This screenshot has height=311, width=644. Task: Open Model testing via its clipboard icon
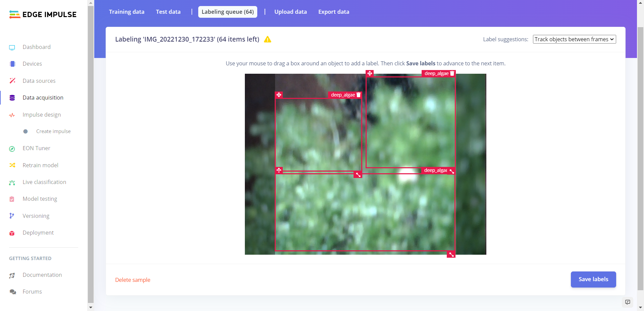point(12,199)
